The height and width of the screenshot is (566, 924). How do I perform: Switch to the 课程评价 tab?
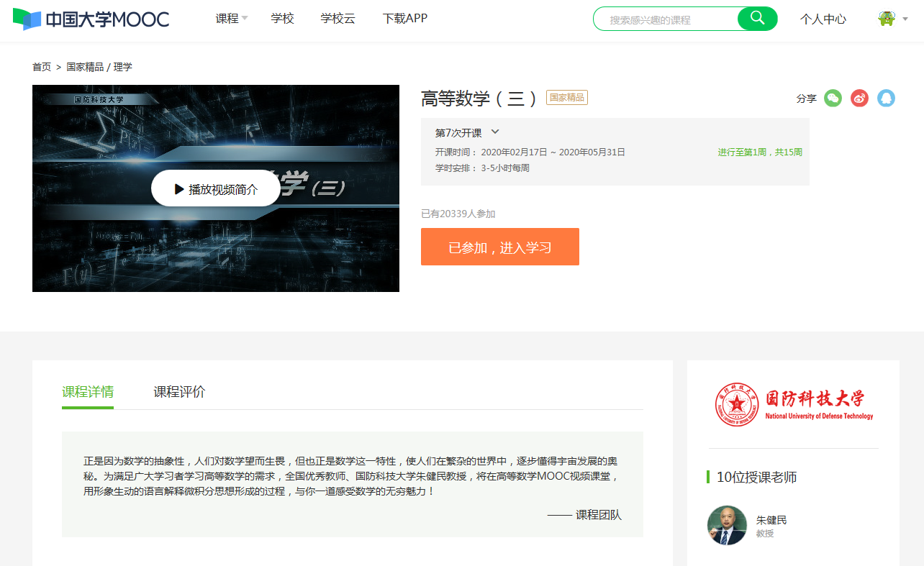pos(179,392)
